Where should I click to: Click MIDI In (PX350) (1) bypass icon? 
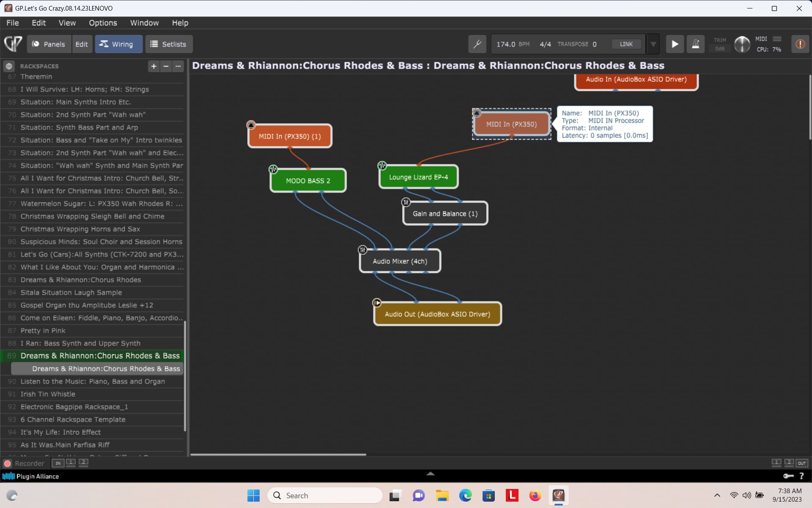251,125
